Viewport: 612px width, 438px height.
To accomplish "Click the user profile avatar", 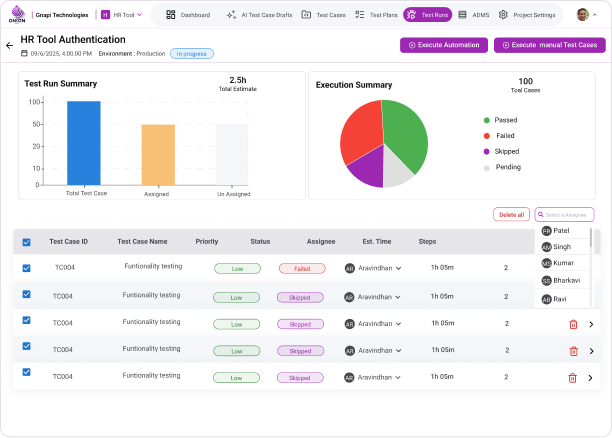I will (x=582, y=15).
